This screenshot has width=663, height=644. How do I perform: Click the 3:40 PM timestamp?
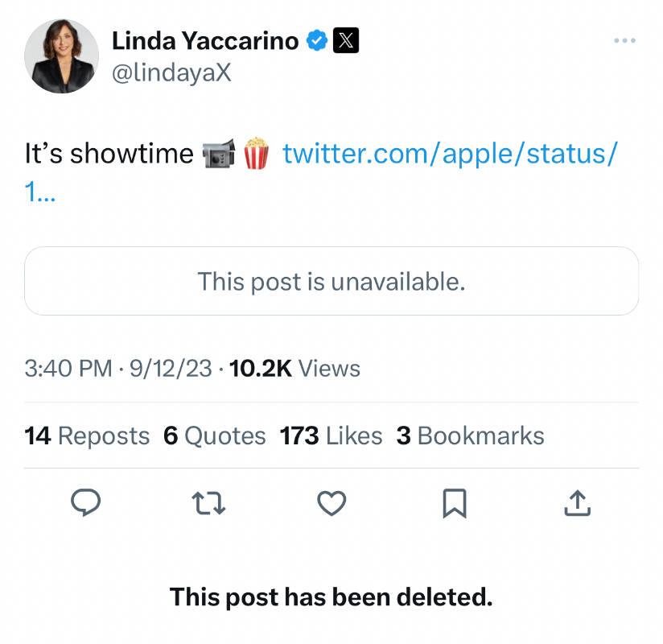(x=68, y=368)
